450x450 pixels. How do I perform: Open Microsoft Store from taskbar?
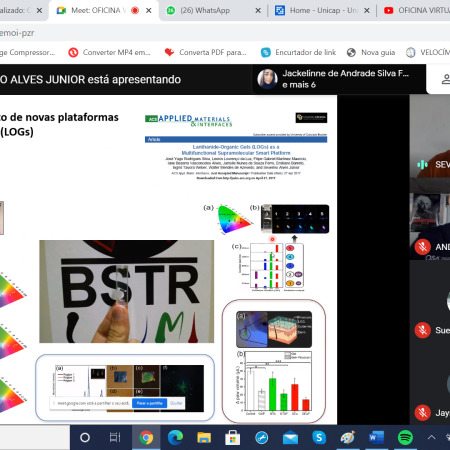click(x=233, y=437)
